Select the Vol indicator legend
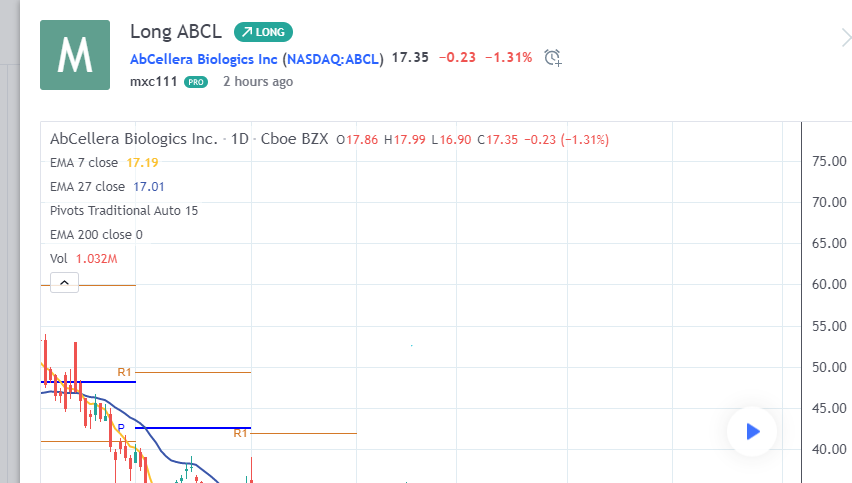 coord(59,259)
